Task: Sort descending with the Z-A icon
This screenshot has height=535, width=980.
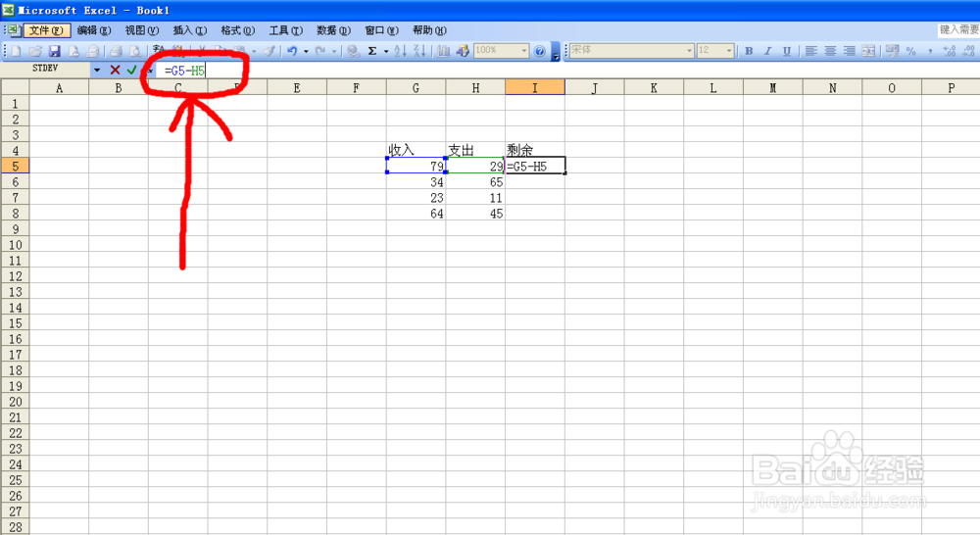Action: pos(419,51)
